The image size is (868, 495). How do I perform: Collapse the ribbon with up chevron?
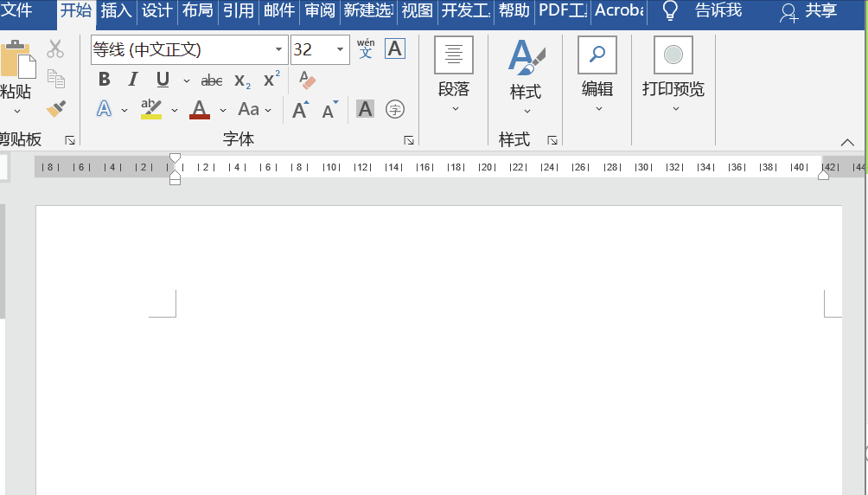(847, 143)
